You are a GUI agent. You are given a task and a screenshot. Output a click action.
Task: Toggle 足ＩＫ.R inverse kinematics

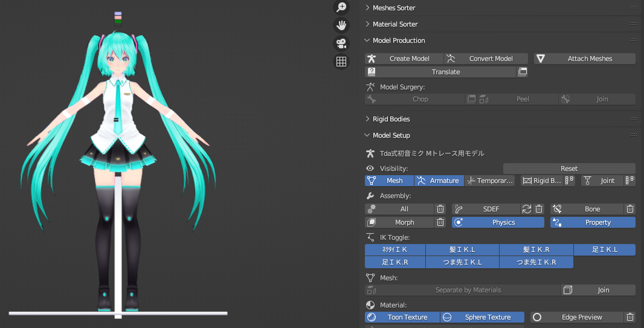395,262
